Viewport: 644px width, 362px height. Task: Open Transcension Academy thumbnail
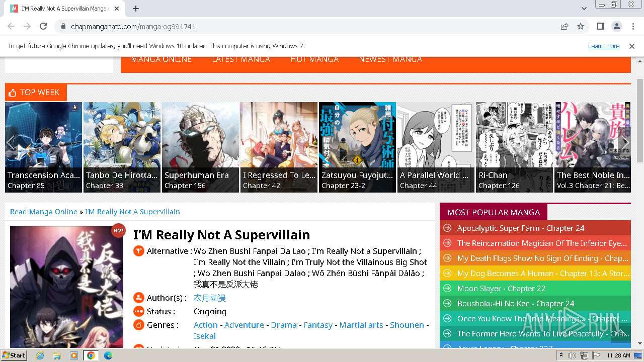[x=44, y=147]
